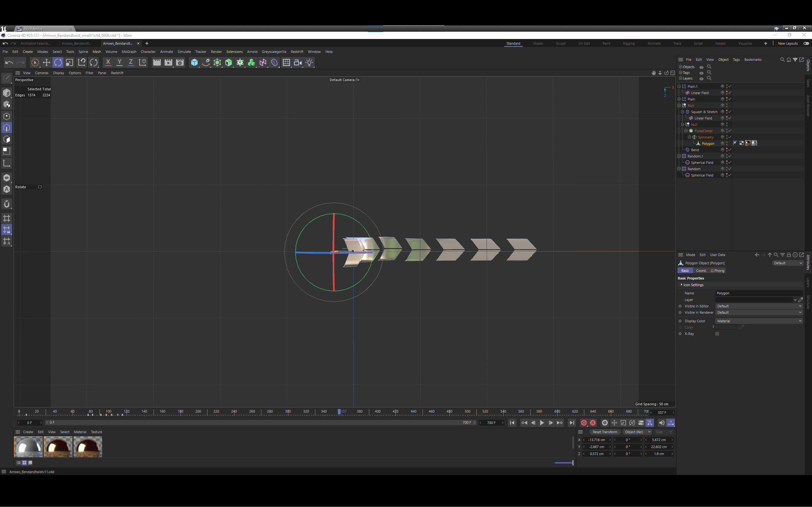Select the Move tool in toolbar

click(46, 62)
